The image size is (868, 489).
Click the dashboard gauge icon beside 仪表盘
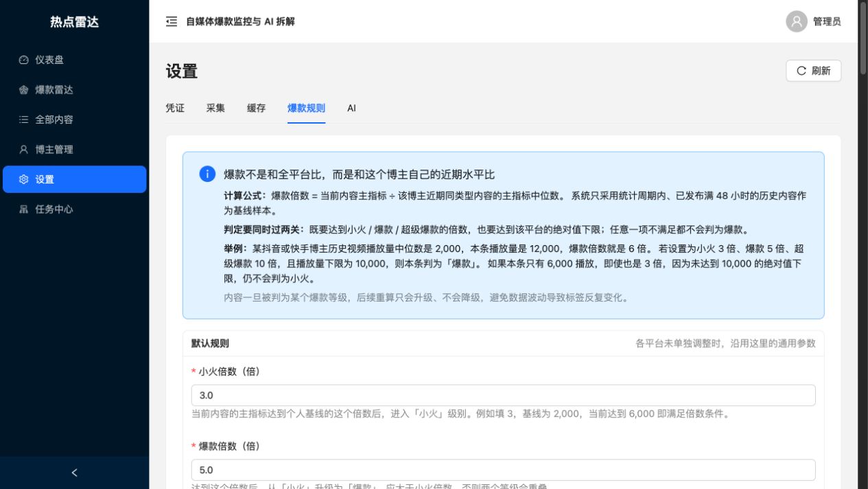point(24,60)
